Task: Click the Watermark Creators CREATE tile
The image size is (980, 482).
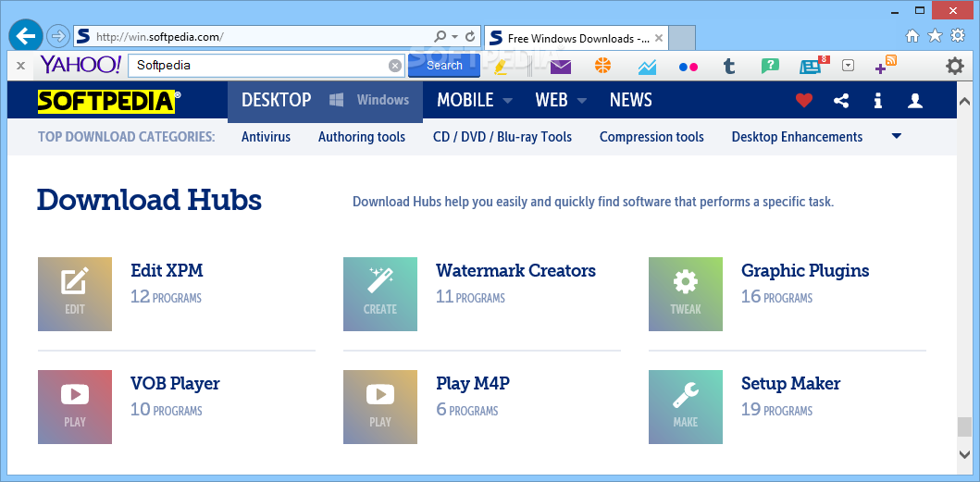Action: pos(380,294)
